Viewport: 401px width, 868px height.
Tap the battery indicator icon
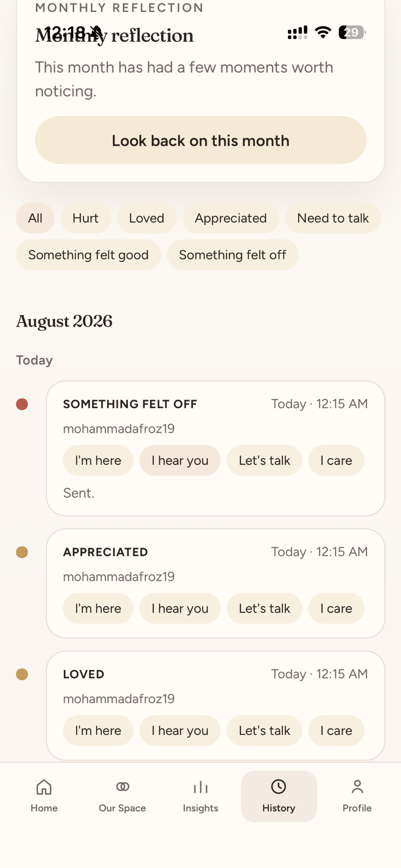pos(352,32)
